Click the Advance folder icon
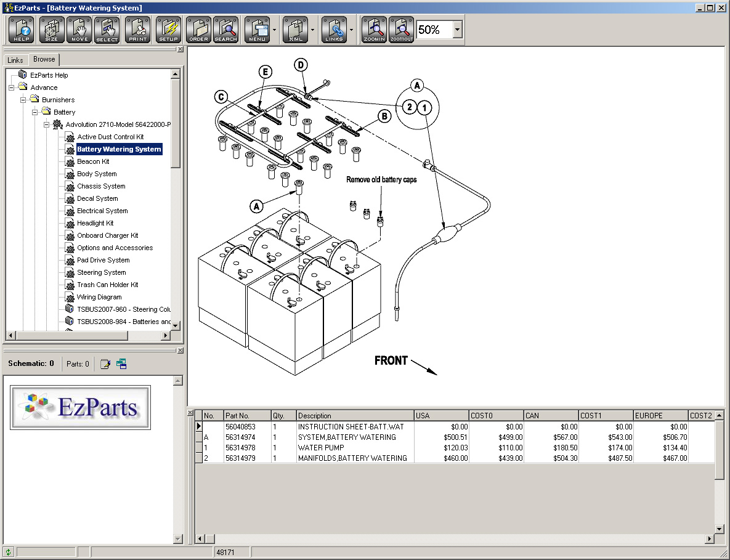 22,87
